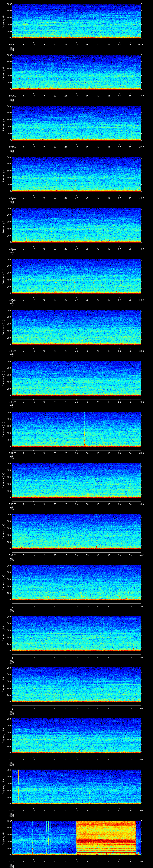The height and width of the screenshot is (868, 153).
Task: Click the bright spike near 3 s in 5:14:00 panel
Action: coord(18,785)
